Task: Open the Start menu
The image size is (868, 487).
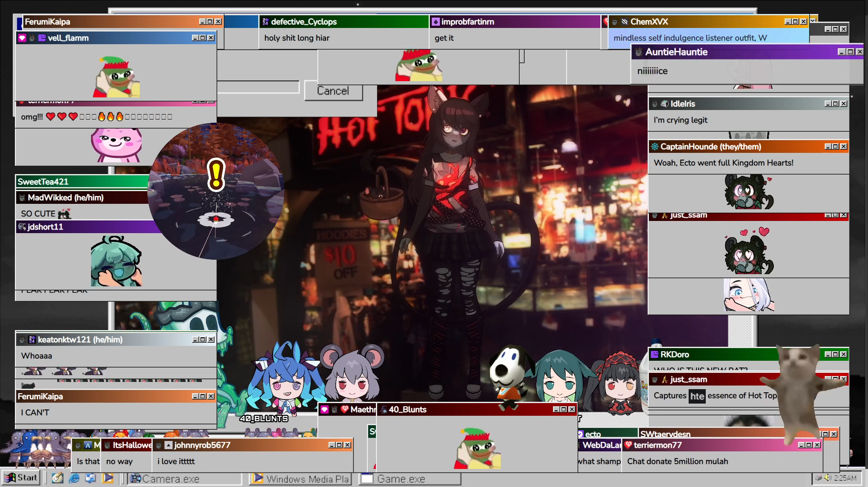Action: [21, 478]
